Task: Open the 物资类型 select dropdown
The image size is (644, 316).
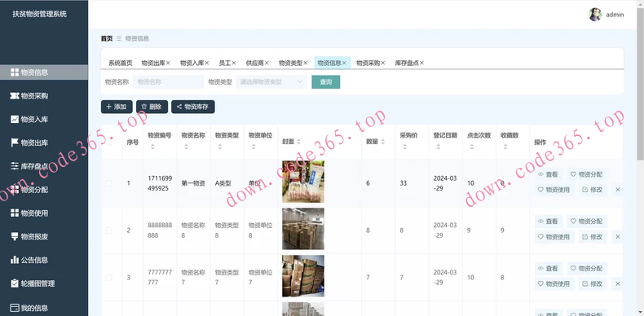Action: 271,81
